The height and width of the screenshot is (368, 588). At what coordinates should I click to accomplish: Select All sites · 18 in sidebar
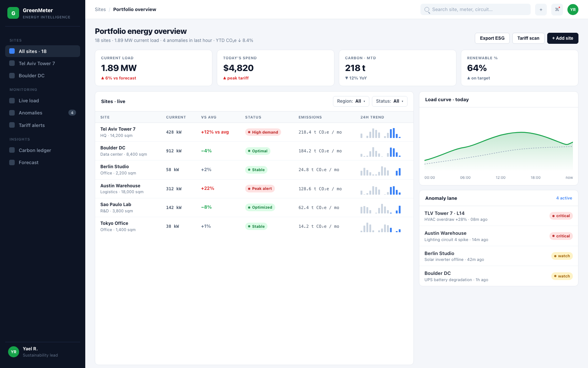43,51
